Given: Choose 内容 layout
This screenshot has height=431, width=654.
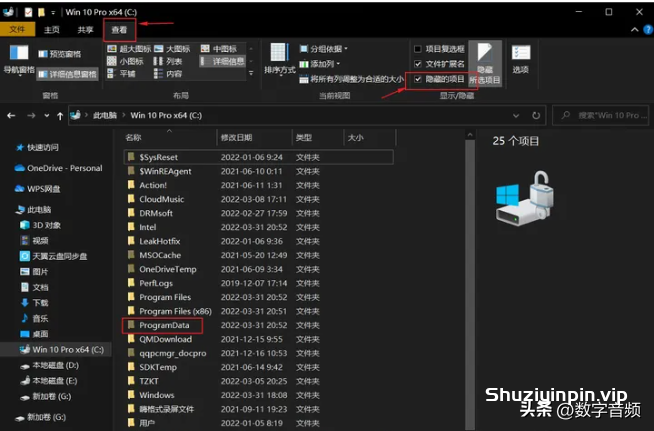Looking at the screenshot, I should [168, 74].
